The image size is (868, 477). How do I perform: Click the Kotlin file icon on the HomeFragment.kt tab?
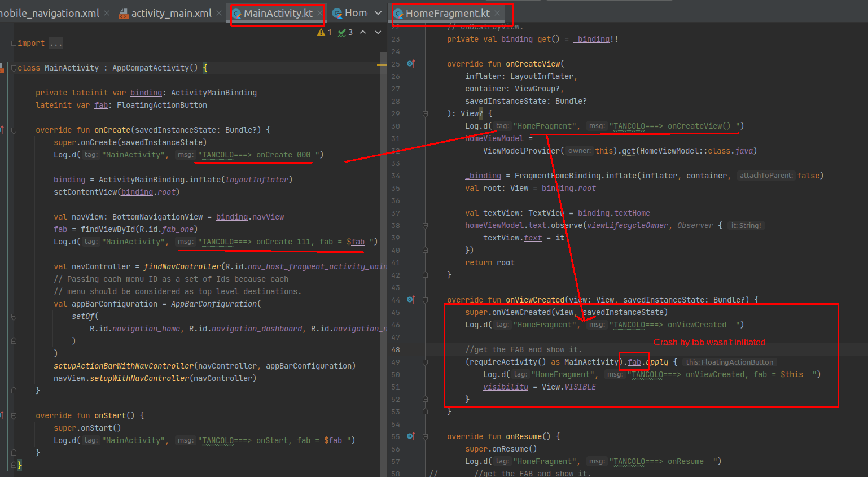click(x=398, y=14)
